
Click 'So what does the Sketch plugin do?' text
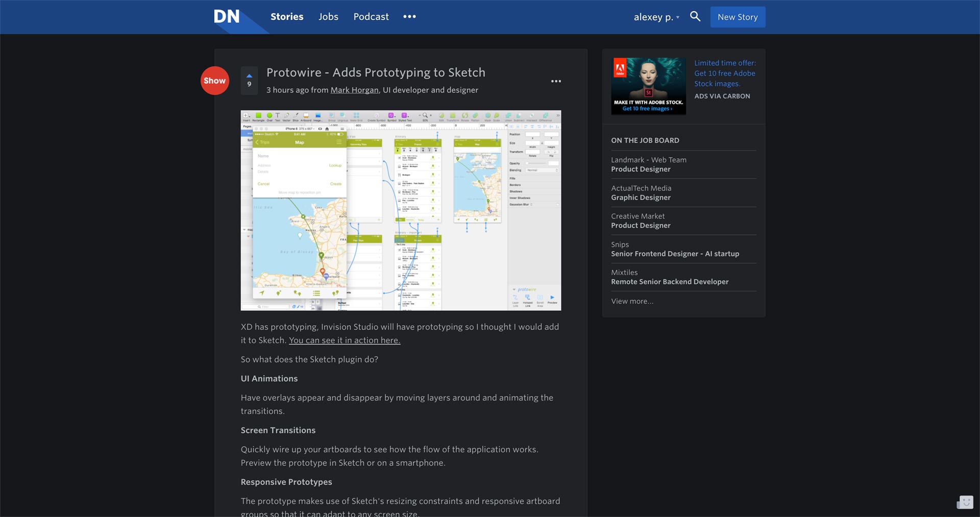click(x=309, y=359)
